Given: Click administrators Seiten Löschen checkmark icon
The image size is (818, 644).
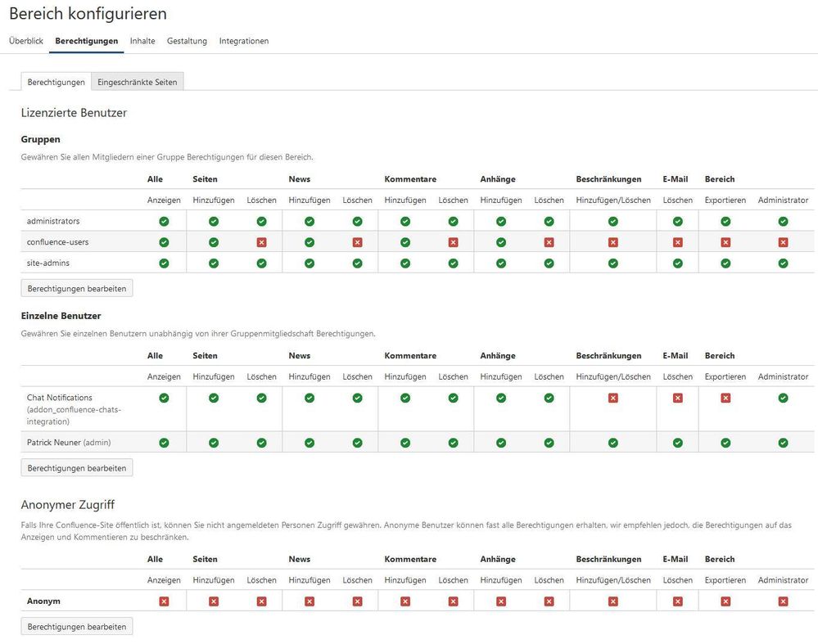Looking at the screenshot, I should (261, 221).
